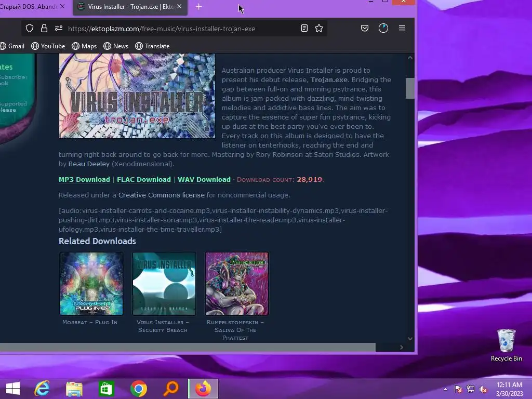
Task: Open Firefox hamburger application menu
Action: point(402,28)
